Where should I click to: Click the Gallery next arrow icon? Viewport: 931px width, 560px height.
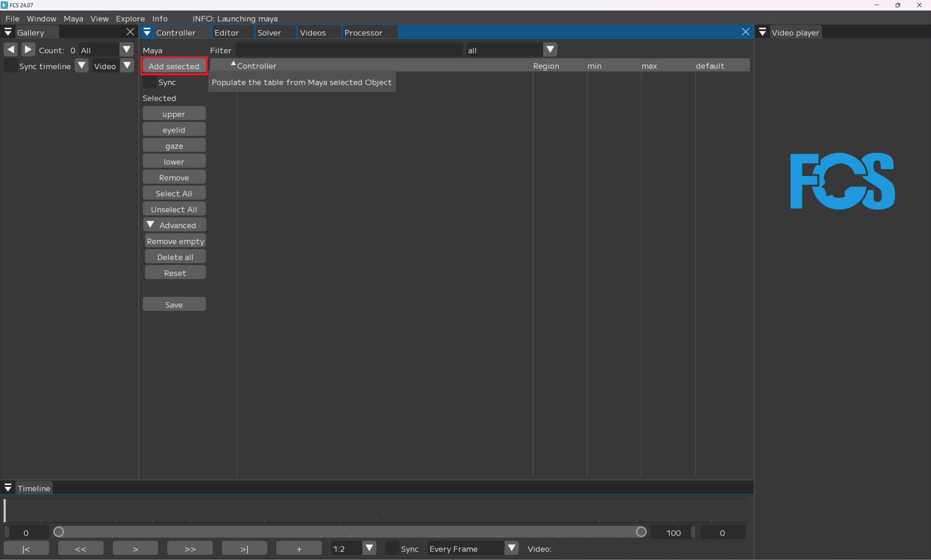point(28,49)
